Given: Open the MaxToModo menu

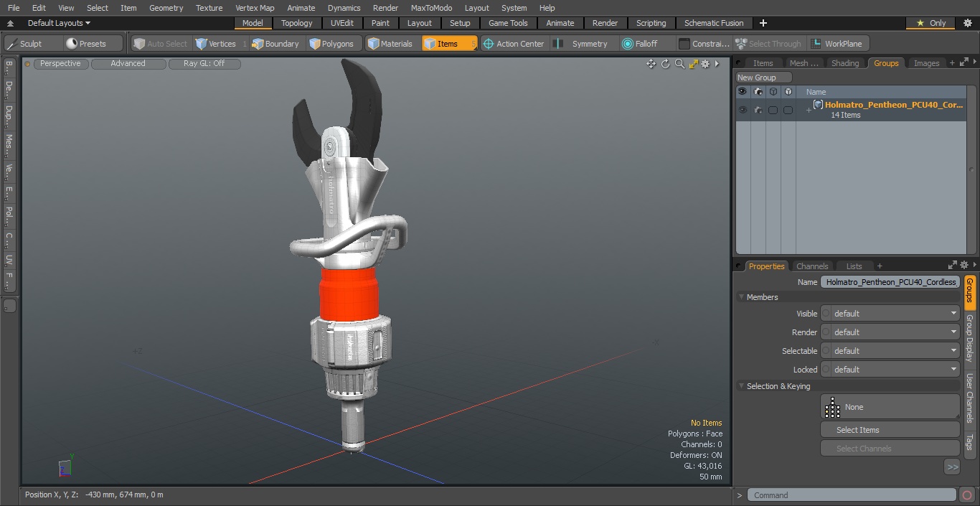Looking at the screenshot, I should (x=431, y=8).
